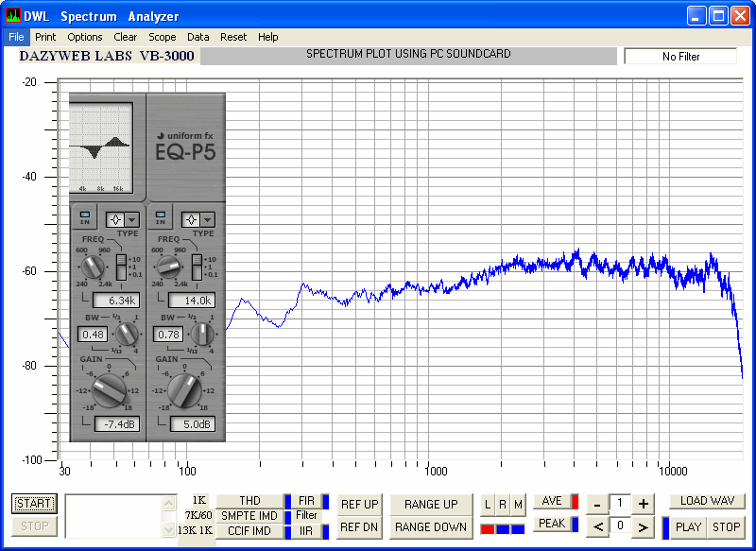Viewport: 756px width, 551px height.
Task: Click the BW knob next to 0.48
Action: (127, 334)
